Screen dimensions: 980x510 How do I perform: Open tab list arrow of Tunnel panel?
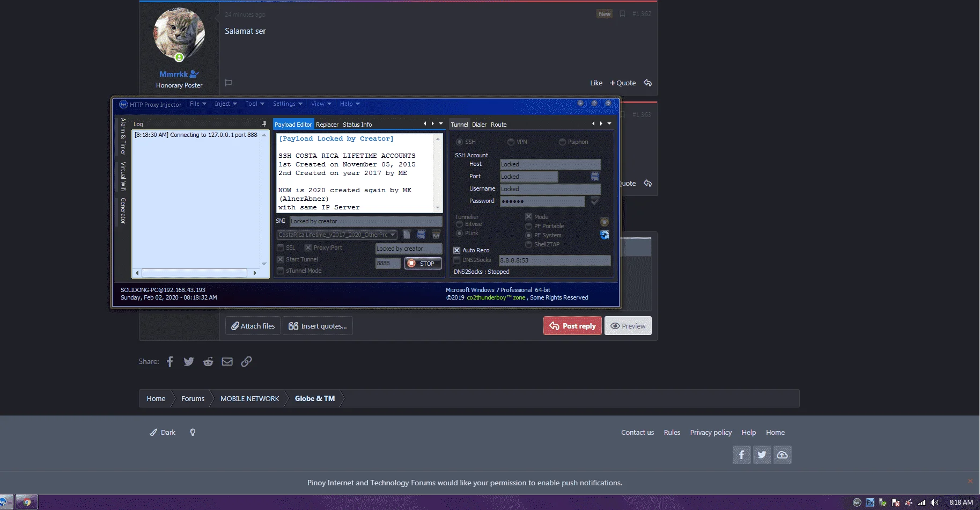[609, 123]
